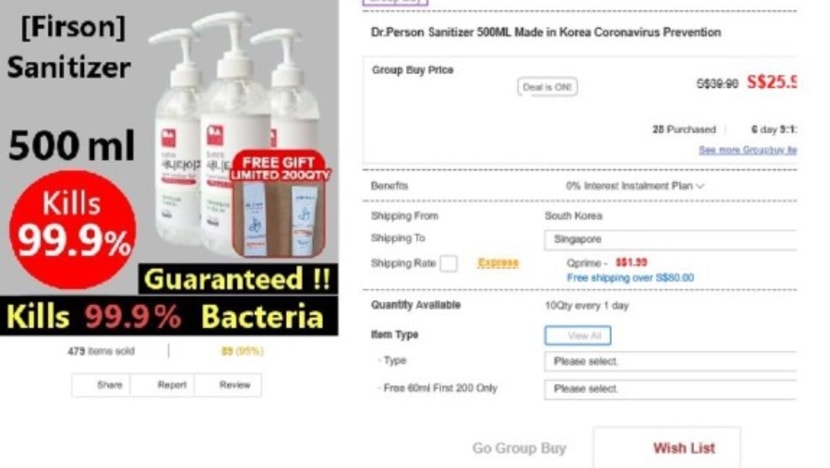Open the Type 'Please select' dropdown
Screen dimensions: 830x468
pyautogui.click(x=670, y=361)
